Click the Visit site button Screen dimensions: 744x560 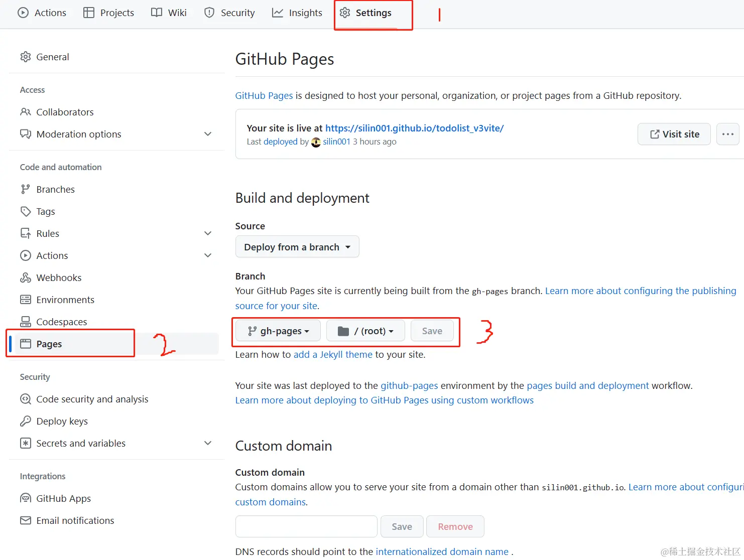(674, 134)
